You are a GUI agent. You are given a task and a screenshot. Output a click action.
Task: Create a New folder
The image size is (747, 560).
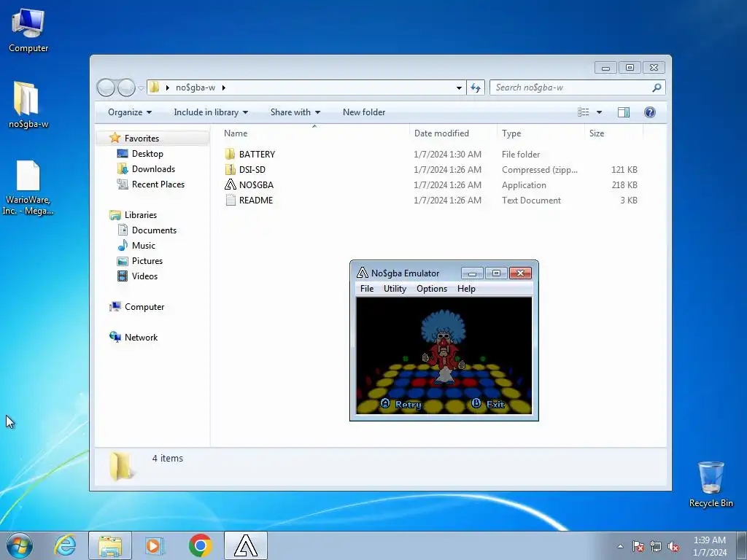point(364,112)
